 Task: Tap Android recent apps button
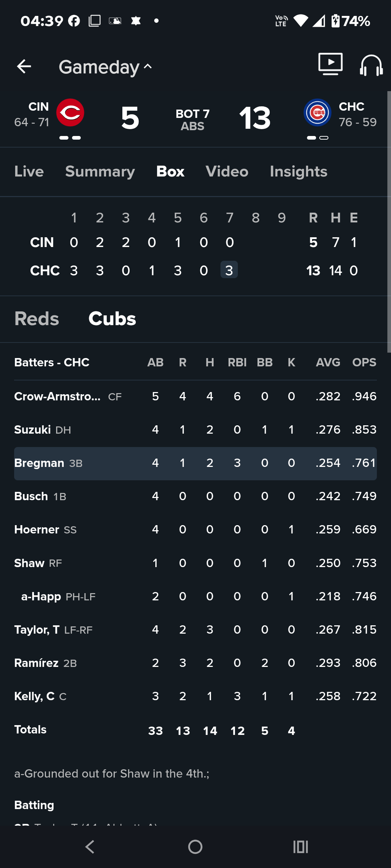(300, 847)
